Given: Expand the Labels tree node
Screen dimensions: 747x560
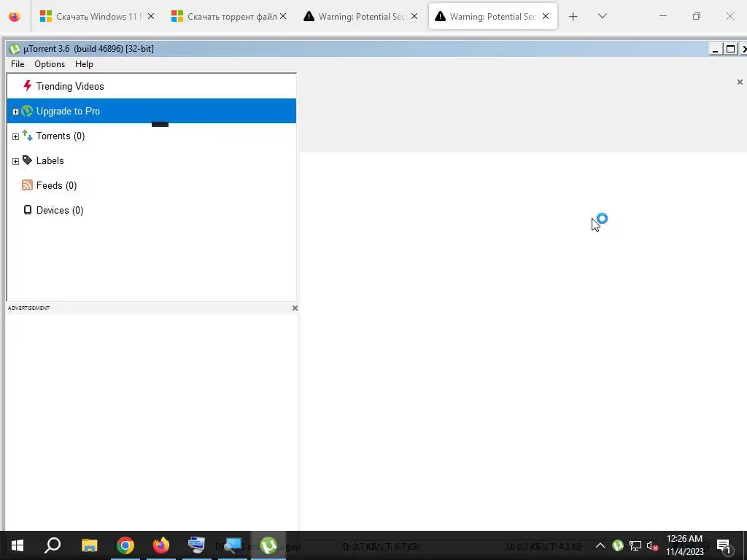Looking at the screenshot, I should [x=16, y=161].
